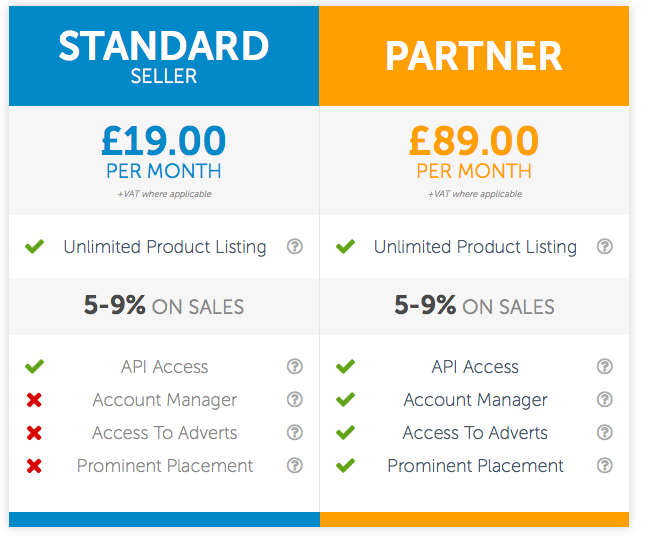
Task: Click help icon for Partner Access To Adverts
Action: click(604, 432)
